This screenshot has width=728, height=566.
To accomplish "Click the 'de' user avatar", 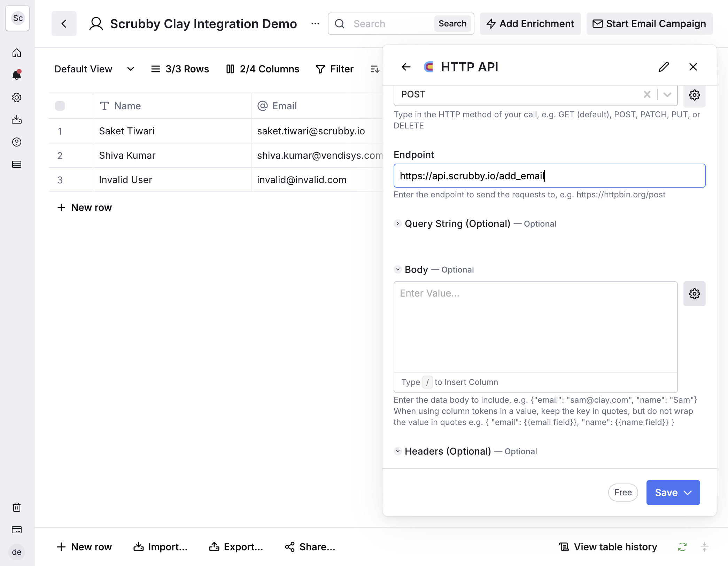I will pyautogui.click(x=17, y=552).
